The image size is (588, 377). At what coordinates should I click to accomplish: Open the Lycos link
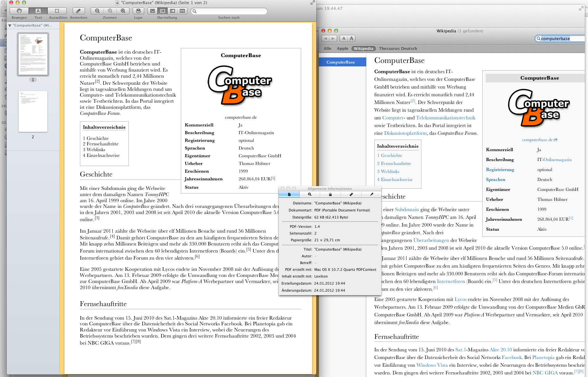(x=460, y=299)
